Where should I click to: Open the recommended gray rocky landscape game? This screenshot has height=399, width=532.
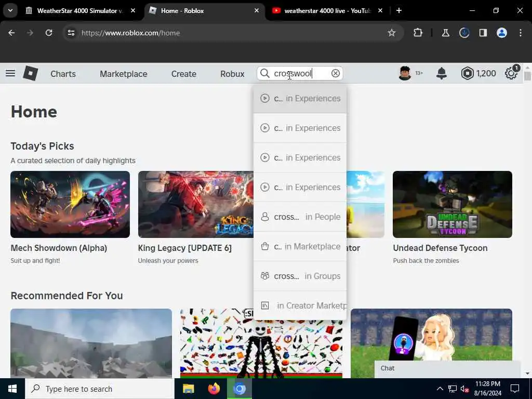[91, 343]
